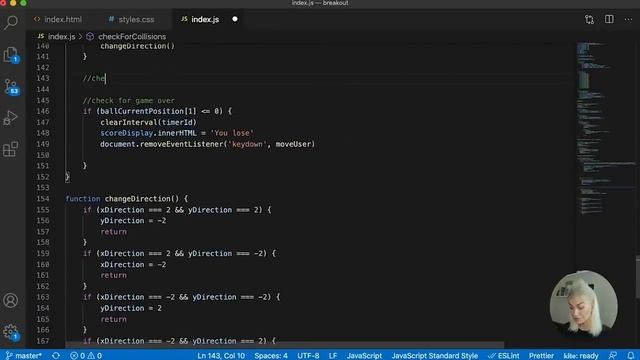Click the feedback icon in status bar
The image size is (640, 360).
613,356
